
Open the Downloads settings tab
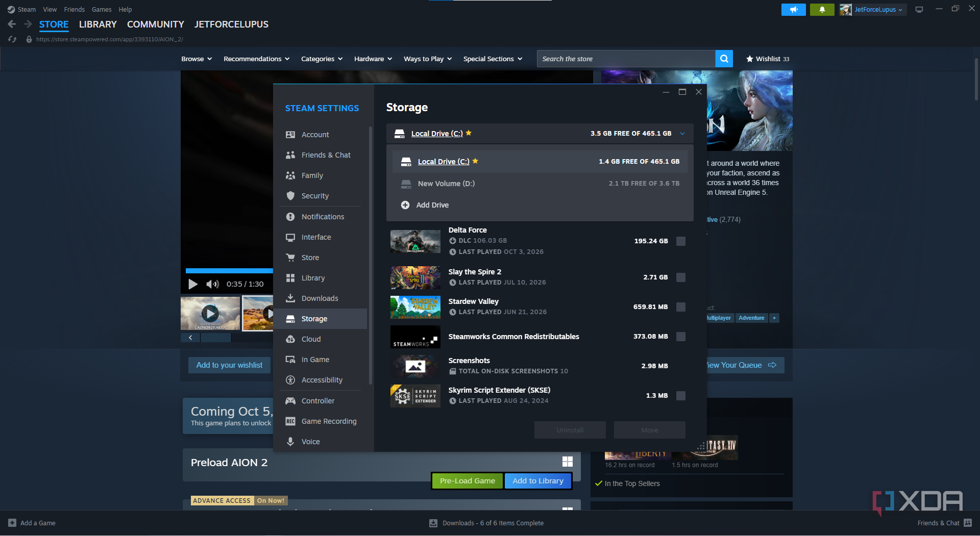click(320, 298)
